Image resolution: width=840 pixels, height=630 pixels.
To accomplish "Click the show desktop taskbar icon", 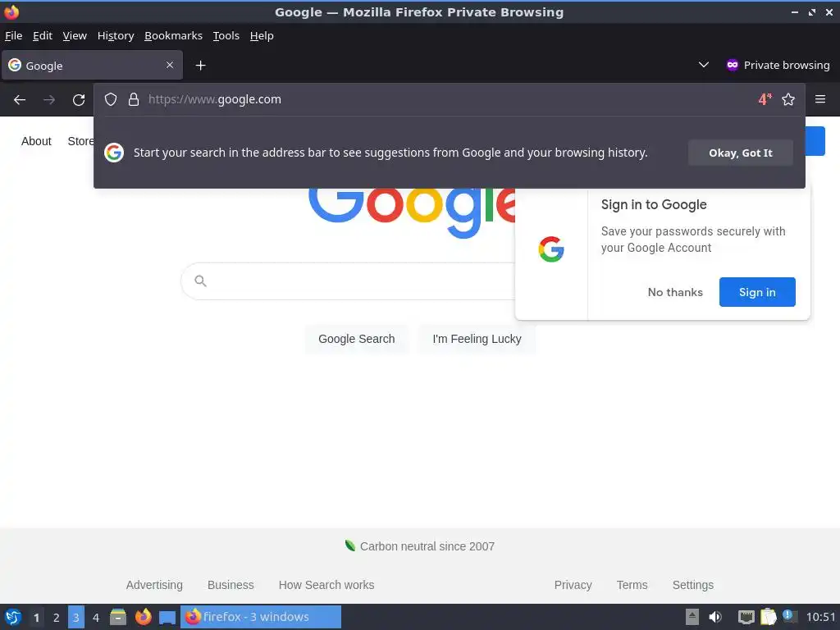I will 167,618.
